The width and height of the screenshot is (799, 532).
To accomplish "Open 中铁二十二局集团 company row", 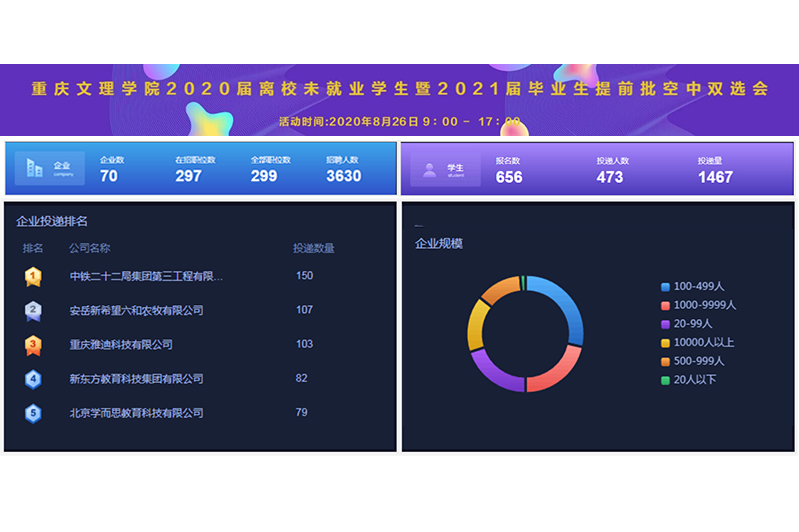I will (146, 276).
